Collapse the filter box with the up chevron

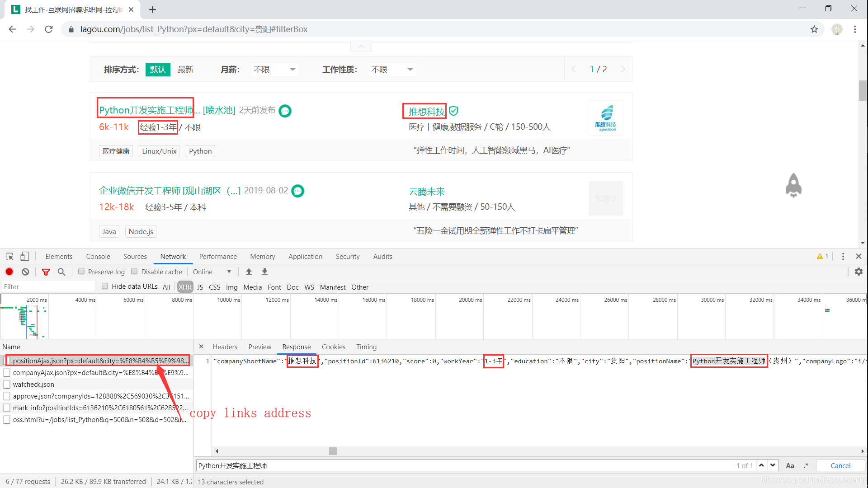(x=361, y=47)
